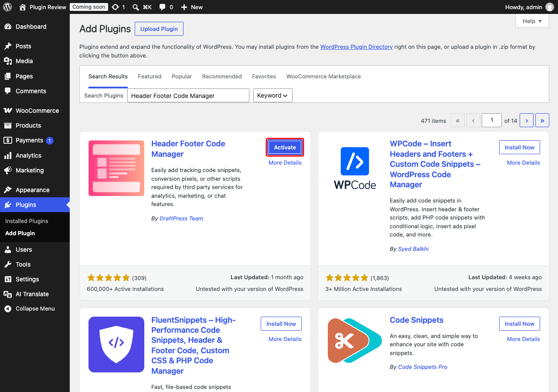558x392 pixels.
Task: Click the Coming soon badge
Action: (89, 7)
